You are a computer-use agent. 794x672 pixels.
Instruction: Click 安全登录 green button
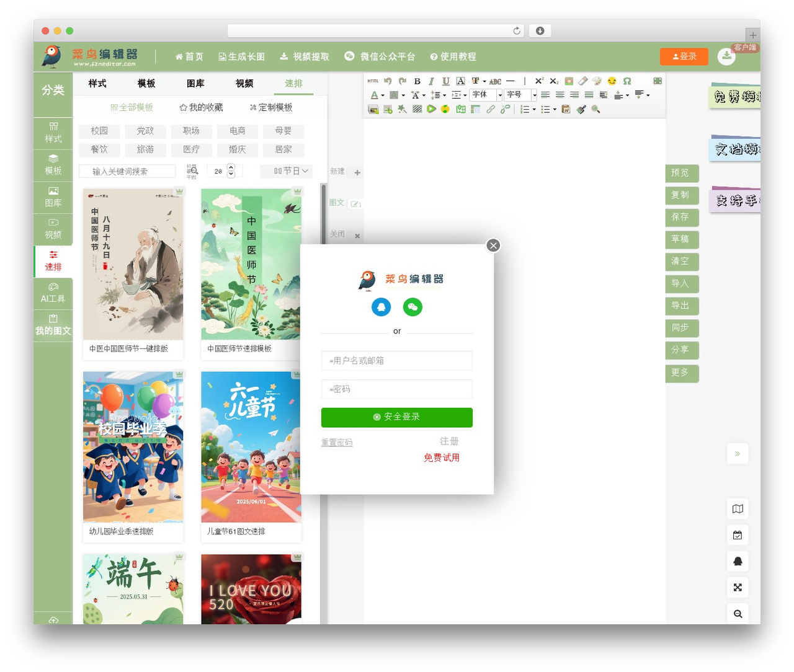coord(397,417)
